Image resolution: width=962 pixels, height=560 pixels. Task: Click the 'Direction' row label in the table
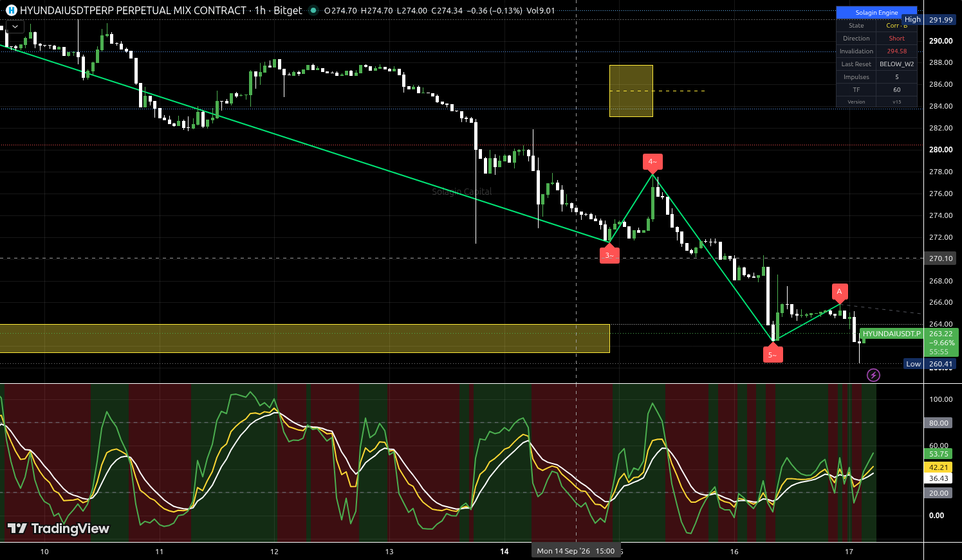pos(856,39)
